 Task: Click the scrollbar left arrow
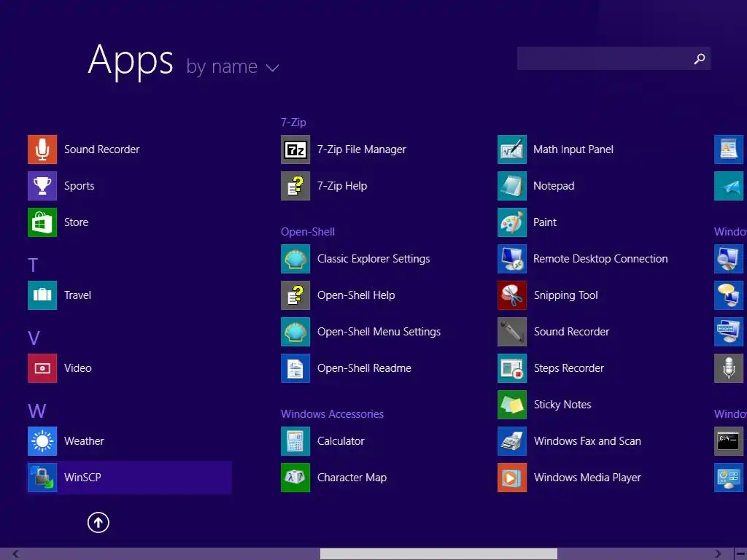point(16,554)
